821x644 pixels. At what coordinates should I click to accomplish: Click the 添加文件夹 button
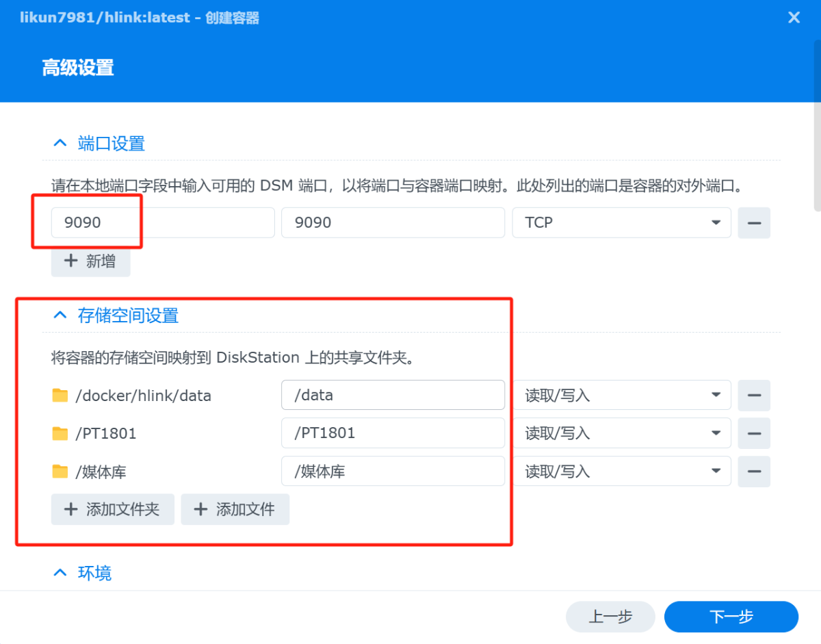coord(112,509)
